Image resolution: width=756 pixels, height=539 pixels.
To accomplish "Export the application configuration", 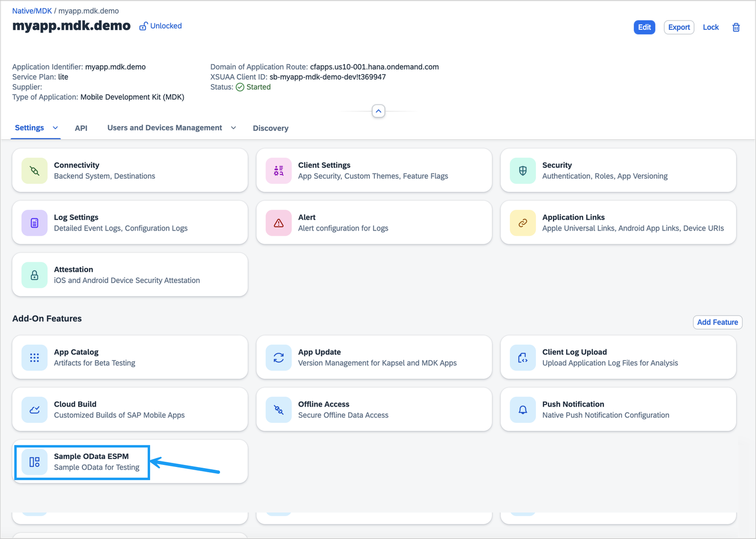I will [x=679, y=27].
